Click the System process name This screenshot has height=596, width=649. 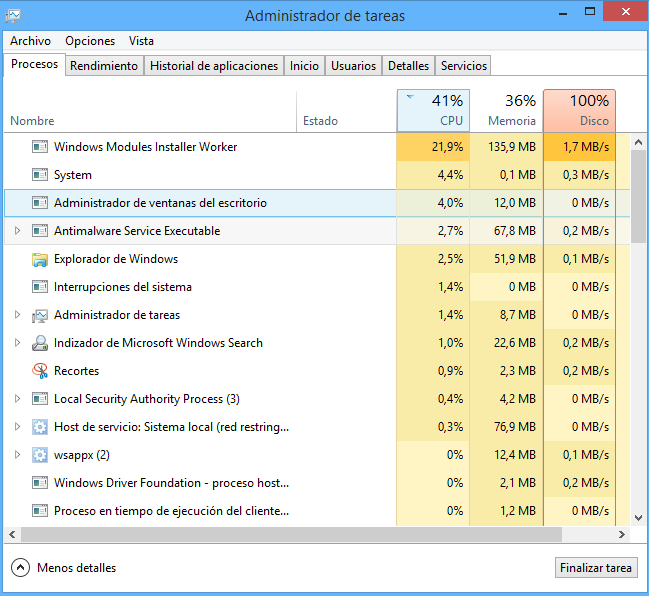pos(73,175)
